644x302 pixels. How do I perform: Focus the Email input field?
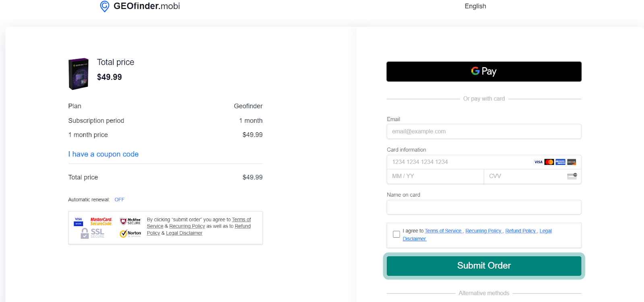pos(484,131)
